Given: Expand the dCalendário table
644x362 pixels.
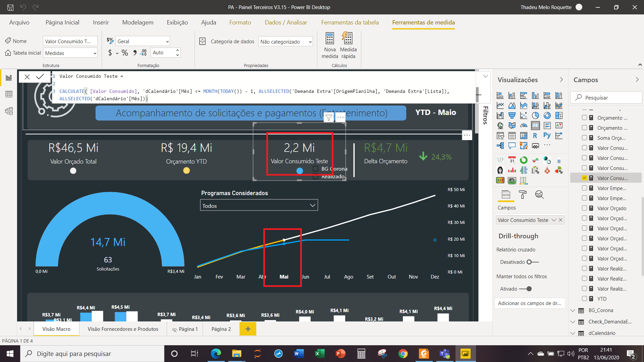Looking at the screenshot, I should pyautogui.click(x=573, y=333).
